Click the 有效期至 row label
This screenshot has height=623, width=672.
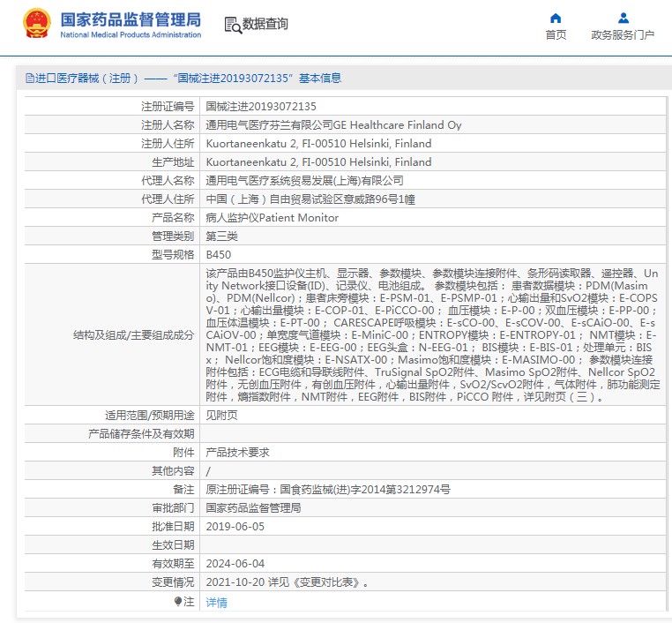tap(173, 564)
